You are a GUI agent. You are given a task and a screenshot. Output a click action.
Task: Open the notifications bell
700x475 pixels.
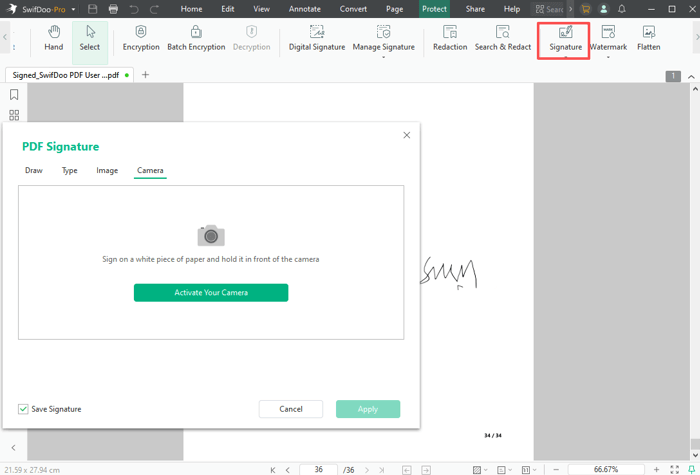(621, 9)
